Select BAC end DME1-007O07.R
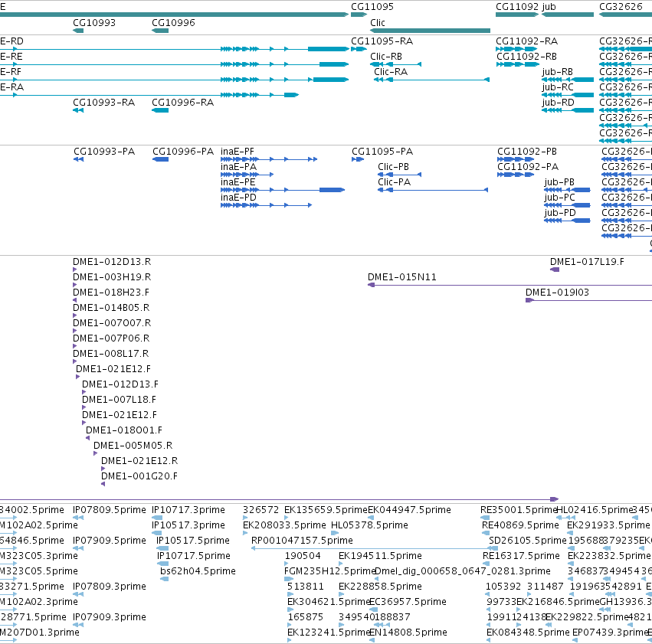652x644 pixels. (x=75, y=331)
